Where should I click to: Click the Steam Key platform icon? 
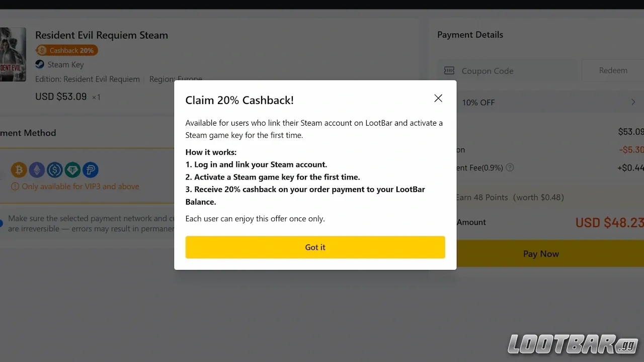coord(39,64)
